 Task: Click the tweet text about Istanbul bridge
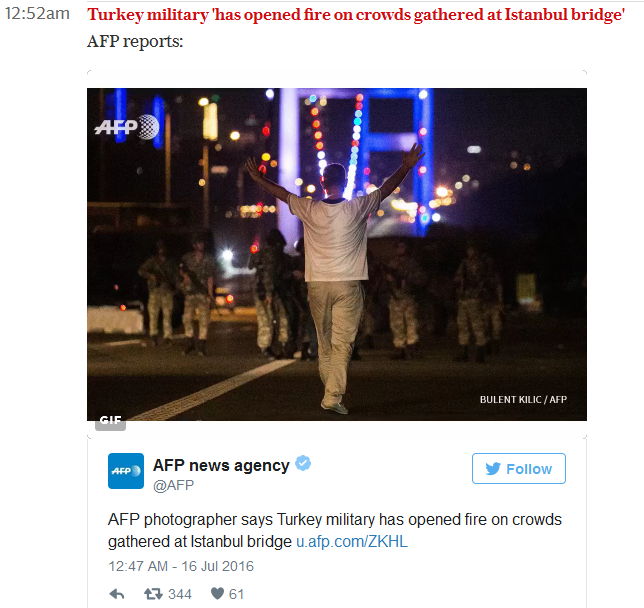(335, 530)
